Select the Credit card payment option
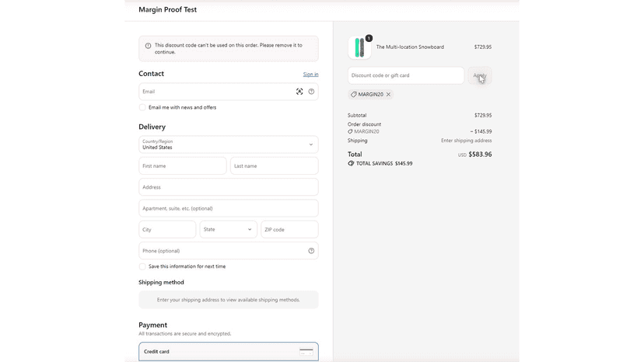 (229, 352)
